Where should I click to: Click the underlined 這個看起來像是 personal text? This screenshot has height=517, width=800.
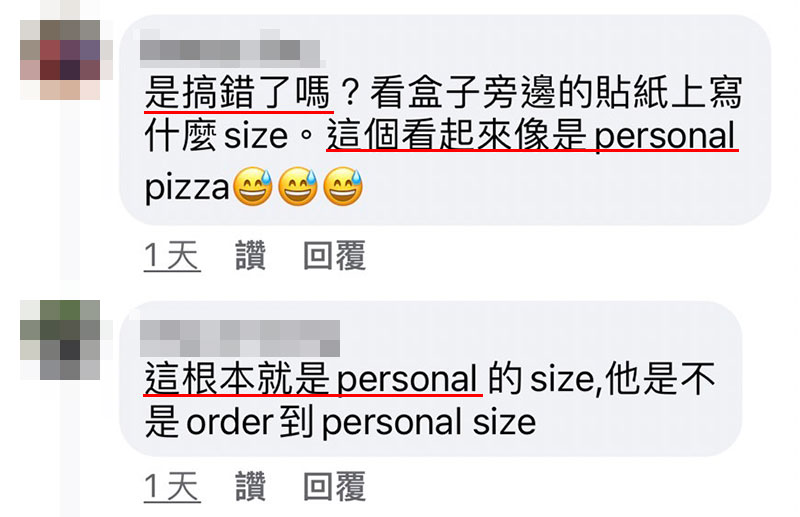coord(532,136)
